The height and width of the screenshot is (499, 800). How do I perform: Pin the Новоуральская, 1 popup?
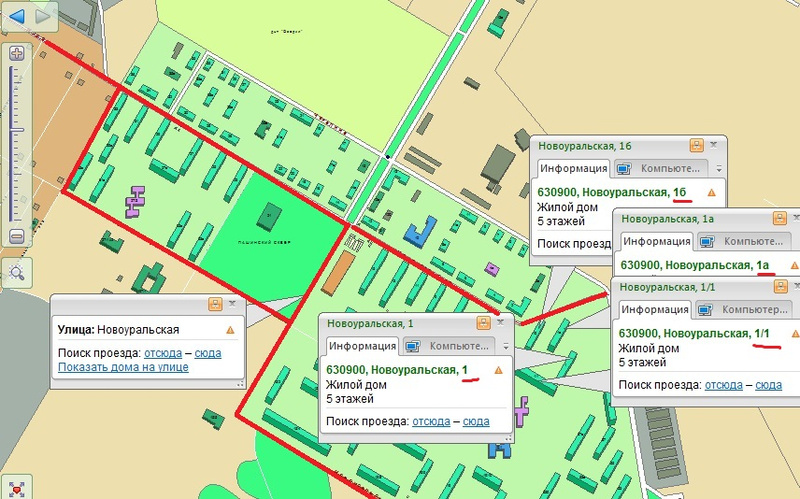(483, 323)
